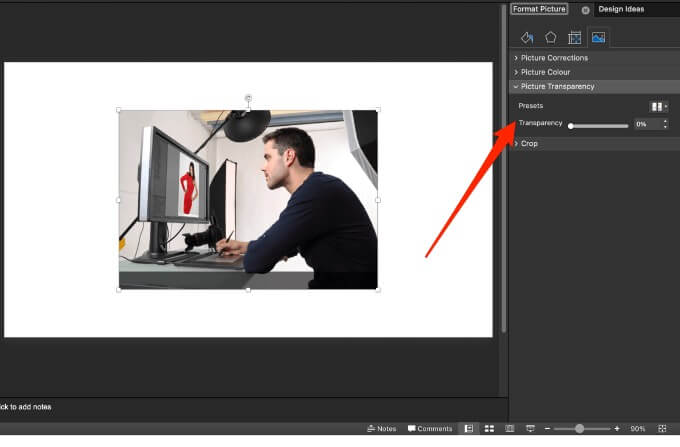Select the picture on the slide

click(248, 199)
